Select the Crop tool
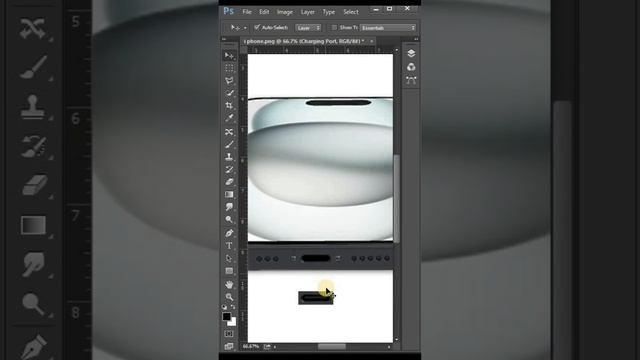 pyautogui.click(x=229, y=105)
